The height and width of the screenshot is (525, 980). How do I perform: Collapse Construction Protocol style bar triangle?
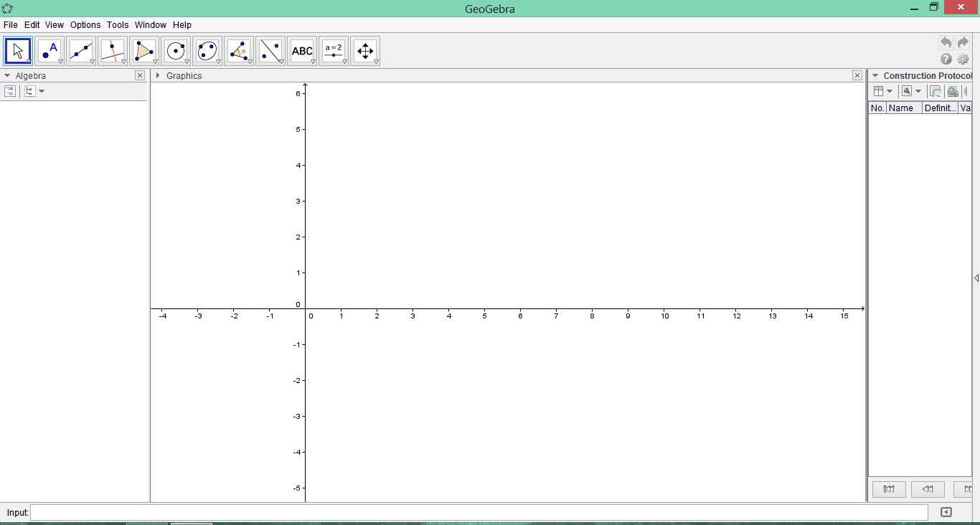pyautogui.click(x=875, y=75)
